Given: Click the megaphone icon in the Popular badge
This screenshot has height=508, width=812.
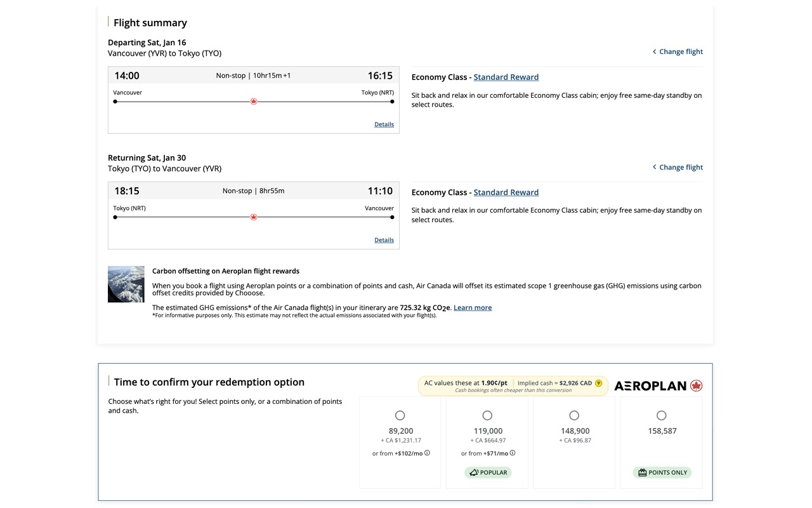Looking at the screenshot, I should tap(473, 472).
